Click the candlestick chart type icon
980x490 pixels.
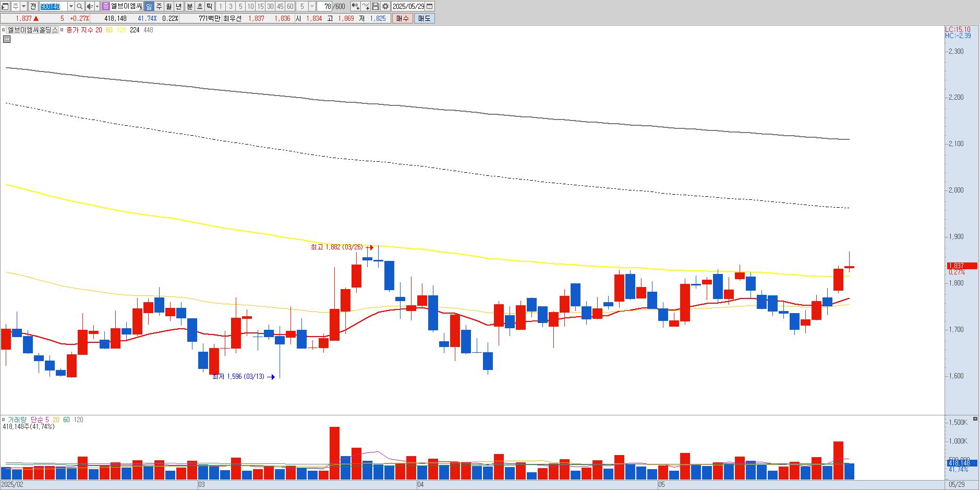(x=355, y=6)
